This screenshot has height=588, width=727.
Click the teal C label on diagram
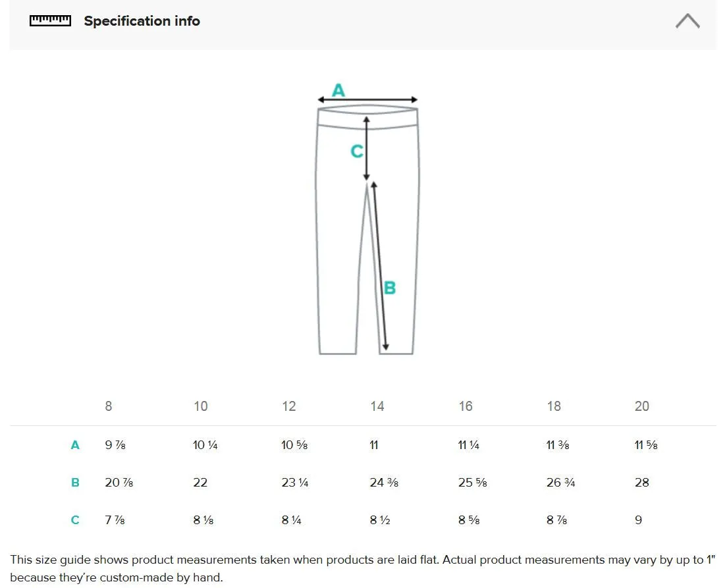(x=356, y=151)
